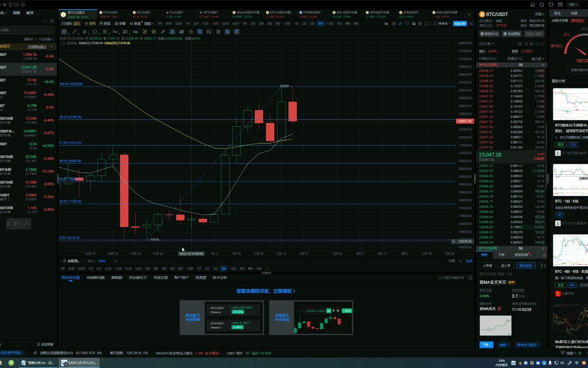Viewport: 588px width, 368px height.
Task: Click the 23047.28 BTC taskbar item
Action: [x=80, y=363]
